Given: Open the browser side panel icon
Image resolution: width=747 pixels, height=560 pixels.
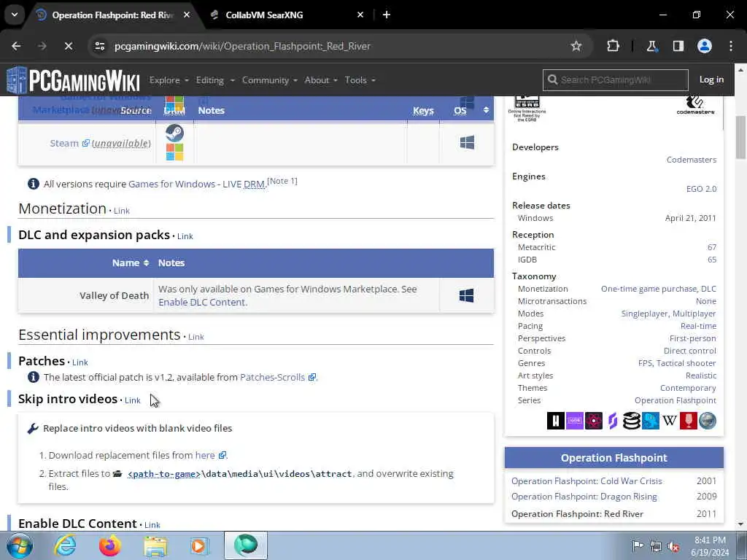Looking at the screenshot, I should [678, 46].
